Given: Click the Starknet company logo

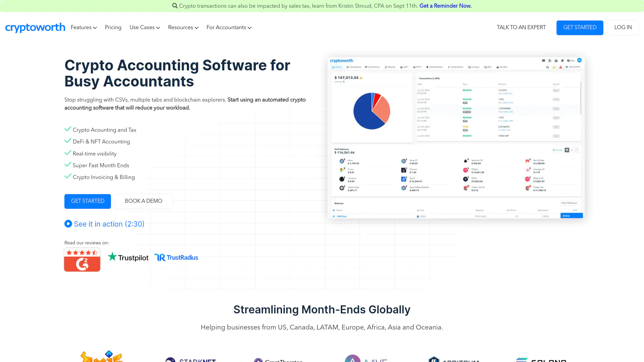Looking at the screenshot, I should 191,359.
